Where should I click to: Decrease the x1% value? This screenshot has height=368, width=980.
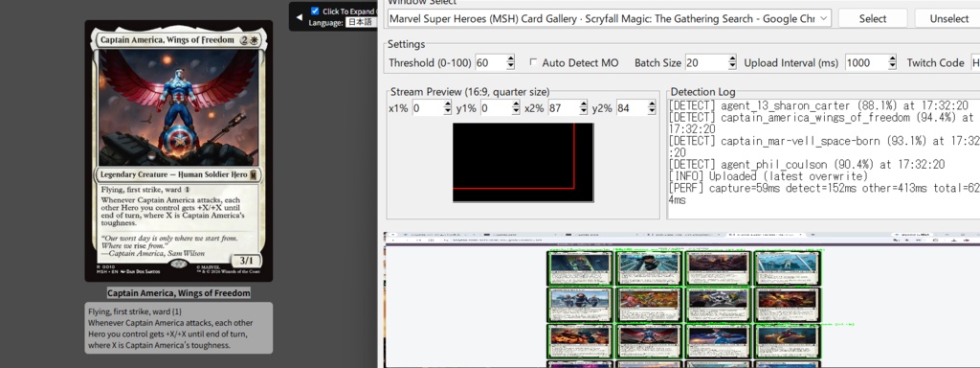[x=448, y=111]
